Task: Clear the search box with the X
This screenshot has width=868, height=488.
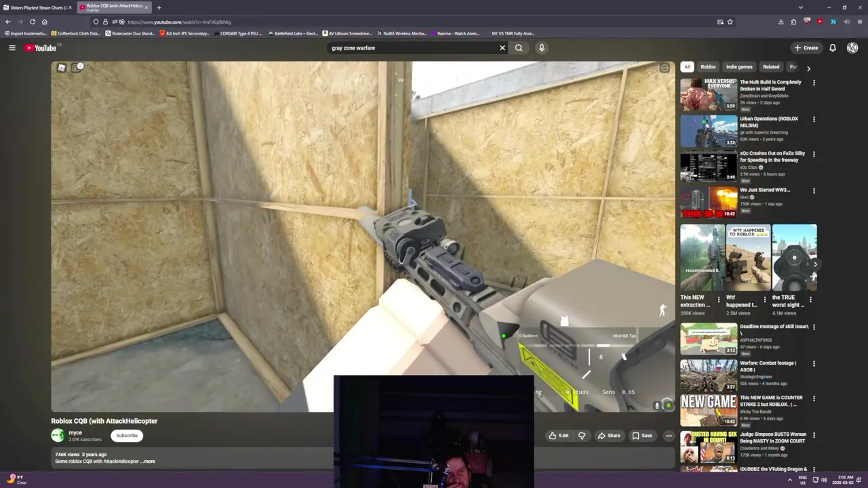Action: click(502, 48)
